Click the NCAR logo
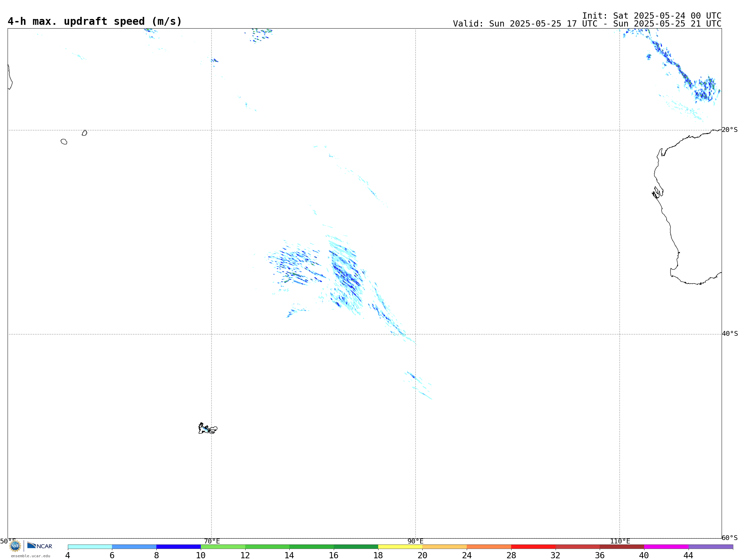 point(40,546)
